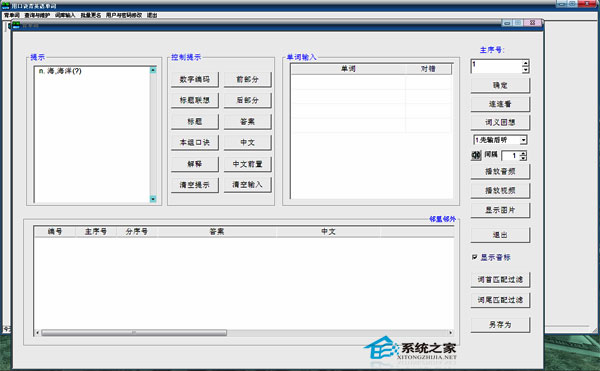
Task: Click the 词义回想 button
Action: pyautogui.click(x=500, y=122)
